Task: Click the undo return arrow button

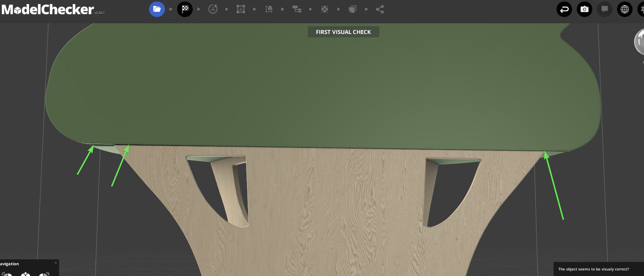Action: [x=564, y=9]
